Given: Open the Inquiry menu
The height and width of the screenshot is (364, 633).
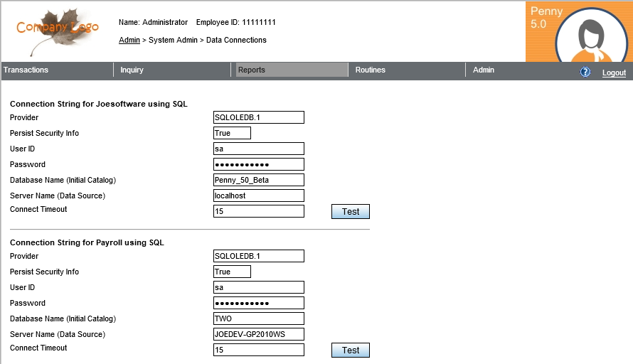Looking at the screenshot, I should pyautogui.click(x=132, y=70).
